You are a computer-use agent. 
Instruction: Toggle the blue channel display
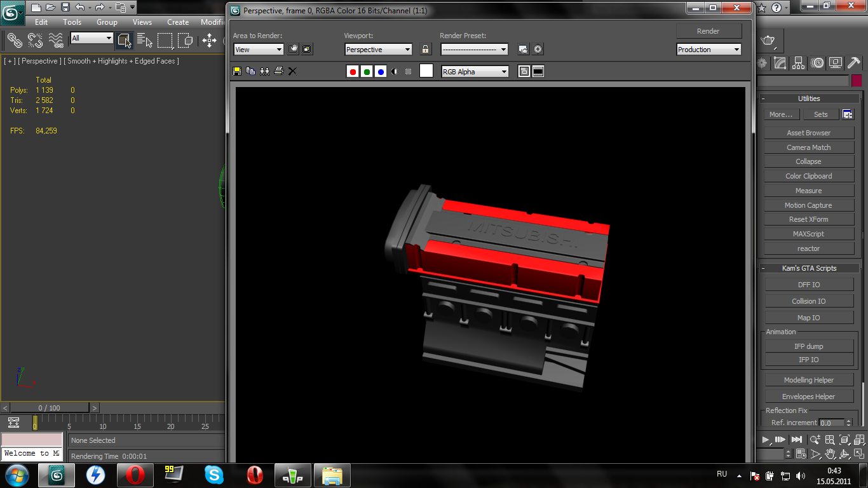pyautogui.click(x=381, y=72)
